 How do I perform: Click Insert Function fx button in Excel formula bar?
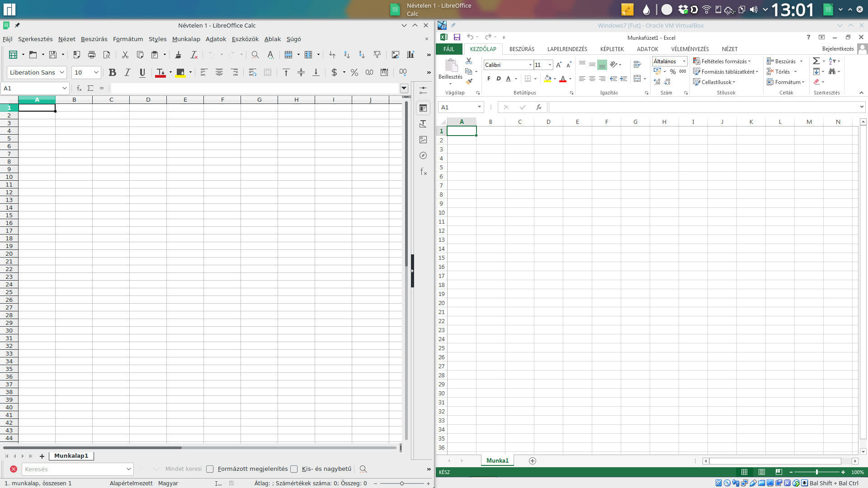[x=538, y=107]
